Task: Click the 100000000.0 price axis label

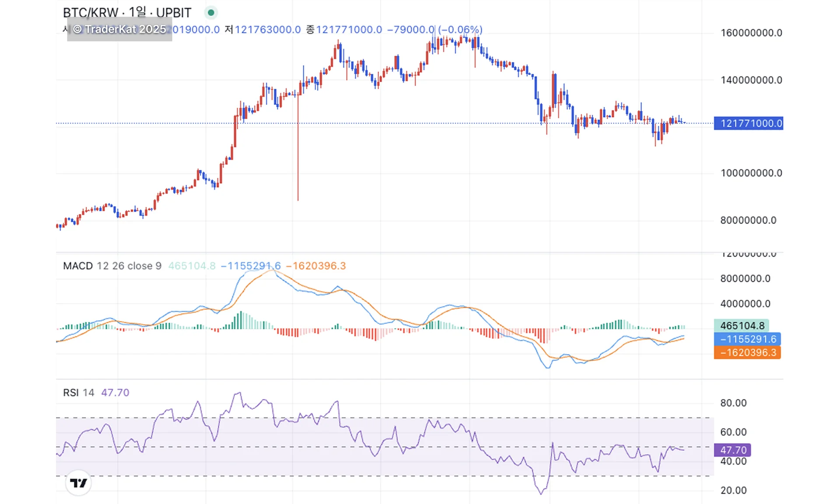Action: 751,173
